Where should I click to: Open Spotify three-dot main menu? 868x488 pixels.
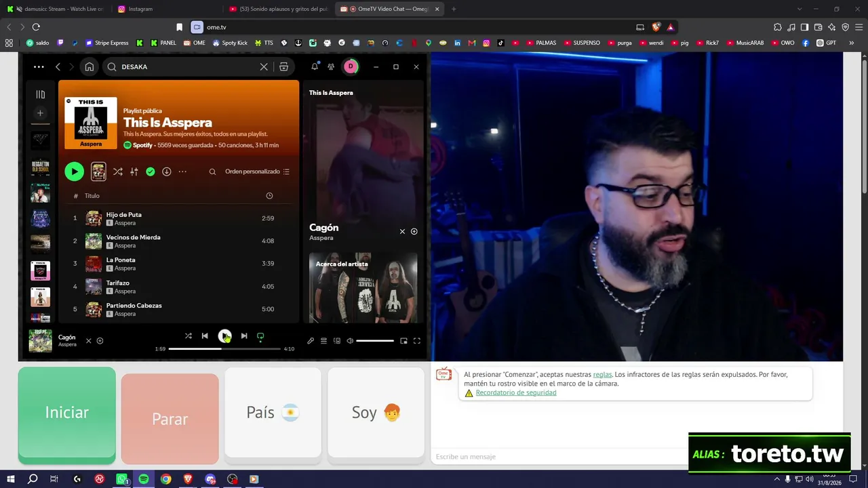pyautogui.click(x=39, y=67)
